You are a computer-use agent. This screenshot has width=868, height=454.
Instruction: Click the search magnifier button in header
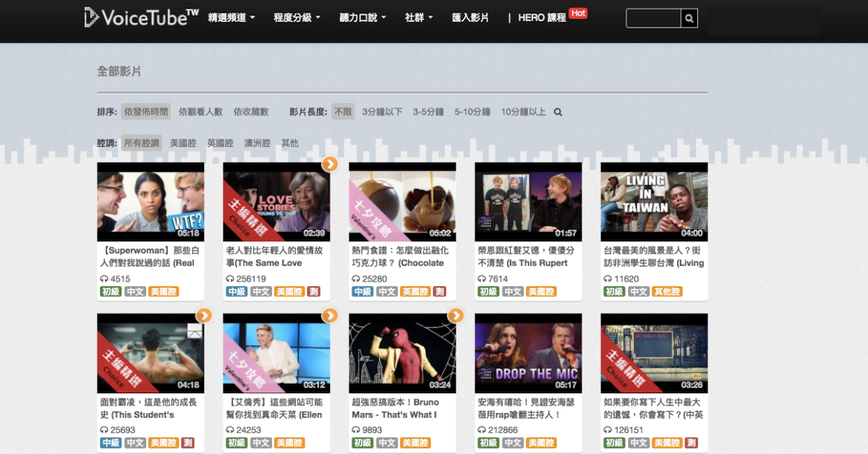pyautogui.click(x=689, y=18)
